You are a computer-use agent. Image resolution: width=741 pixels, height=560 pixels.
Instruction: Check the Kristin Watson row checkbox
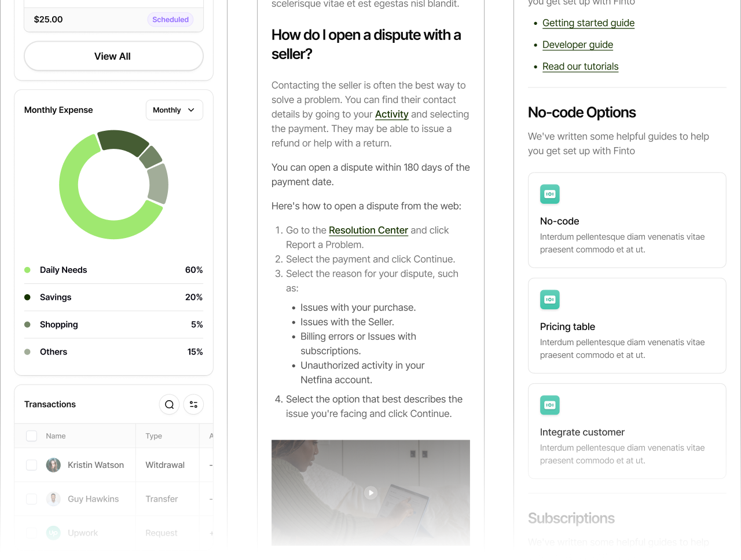pyautogui.click(x=32, y=465)
